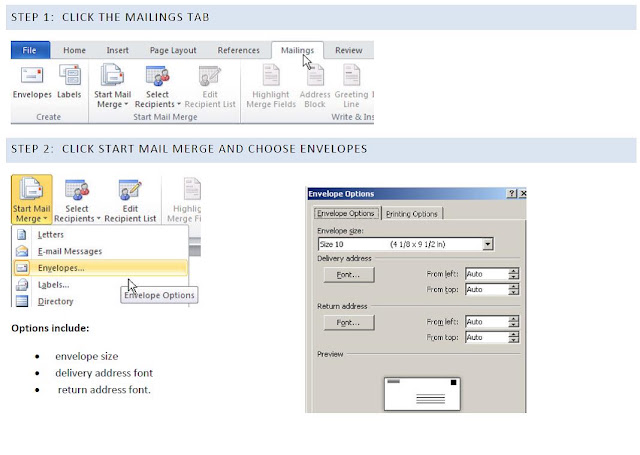Select the Envelope Options dialog tab

[346, 213]
